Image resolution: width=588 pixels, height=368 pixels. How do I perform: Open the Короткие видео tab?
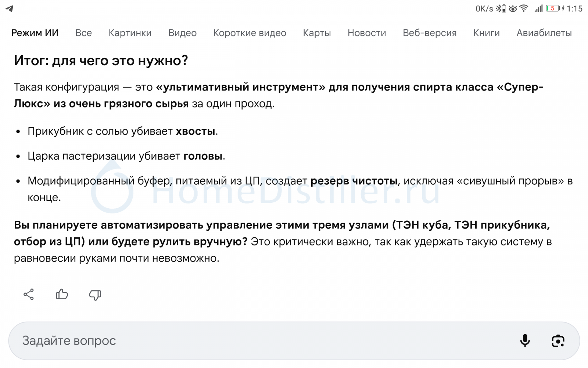tap(250, 33)
